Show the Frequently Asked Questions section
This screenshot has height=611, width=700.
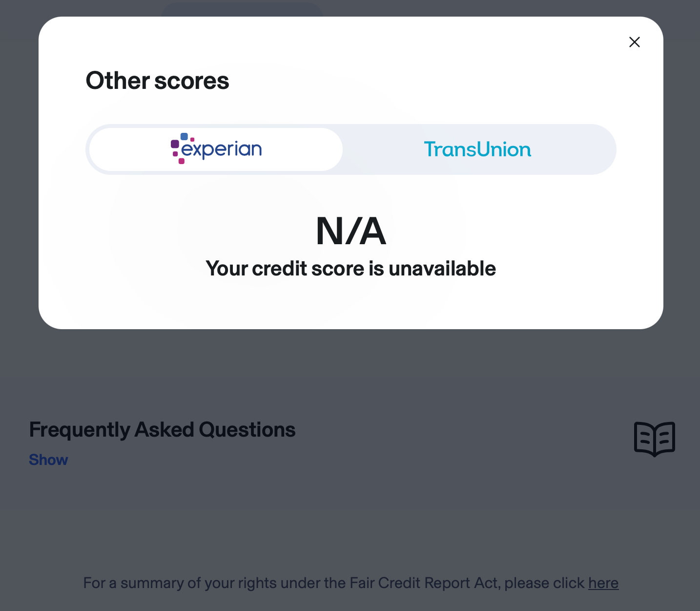pyautogui.click(x=48, y=460)
